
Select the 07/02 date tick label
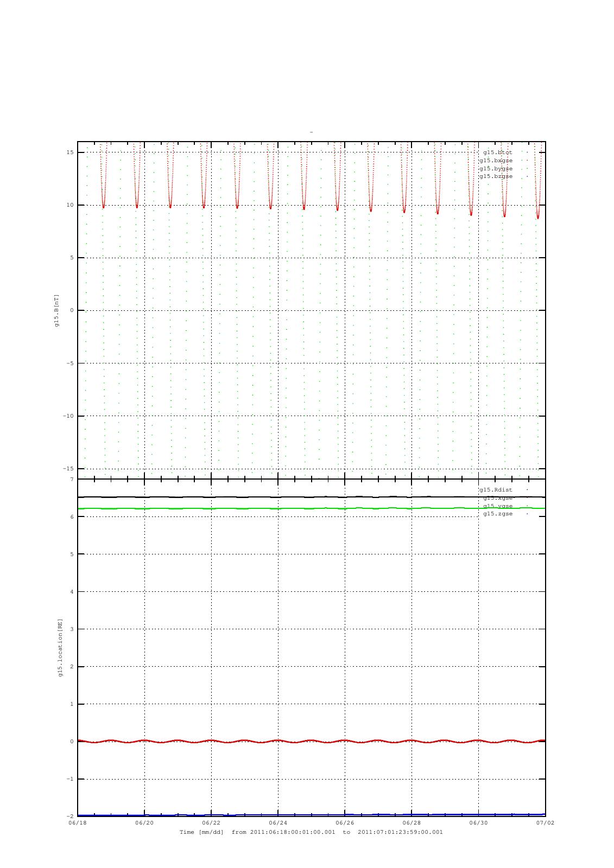[x=546, y=822]
